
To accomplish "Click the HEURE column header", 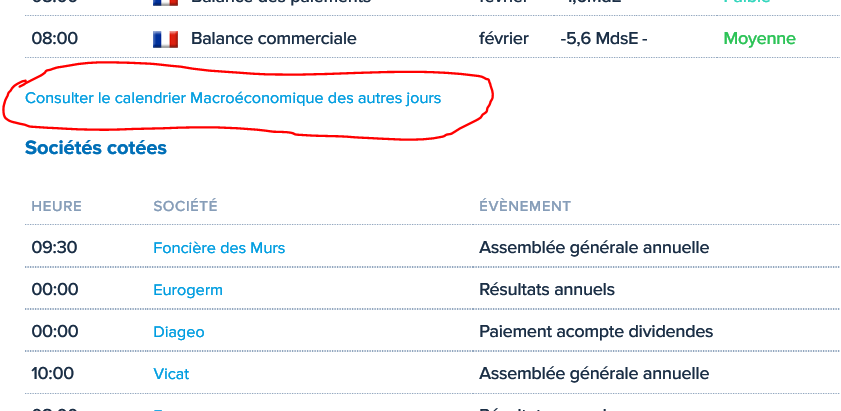I will coord(57,206).
